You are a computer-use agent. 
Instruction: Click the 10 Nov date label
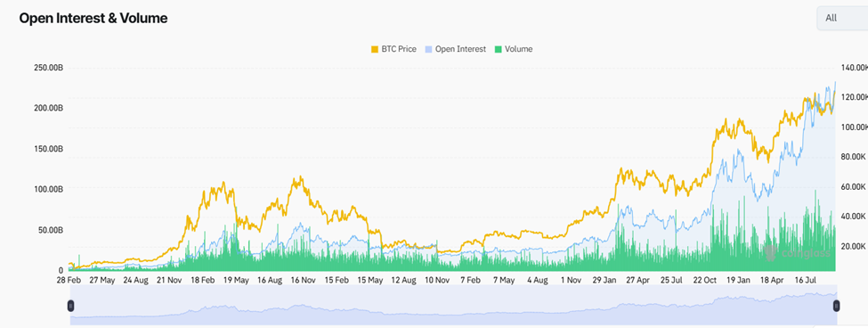point(437,281)
